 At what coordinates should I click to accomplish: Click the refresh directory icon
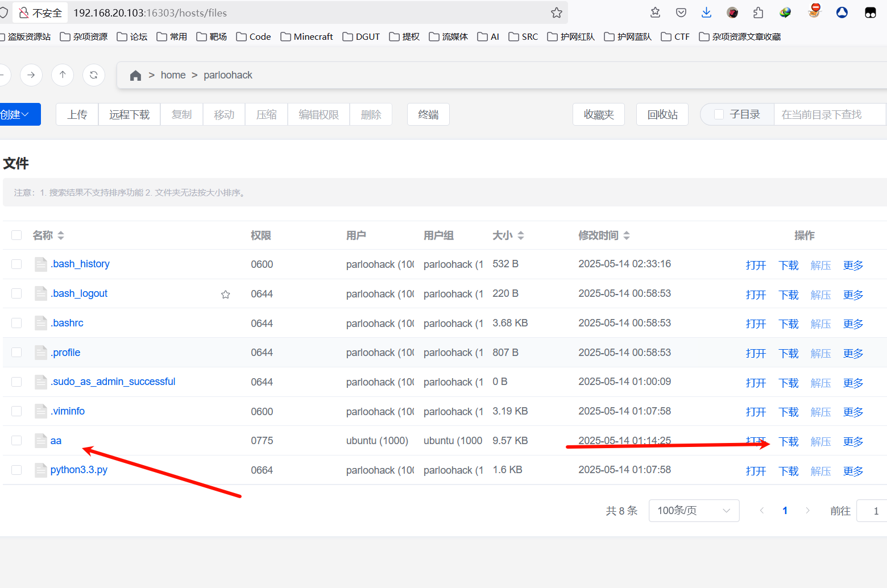(x=94, y=75)
